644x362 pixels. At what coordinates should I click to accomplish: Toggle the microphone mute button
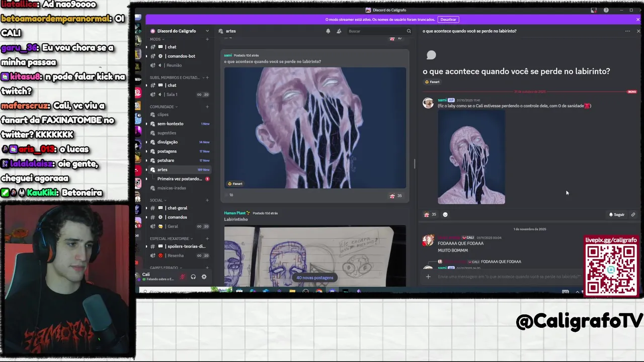pyautogui.click(x=183, y=277)
